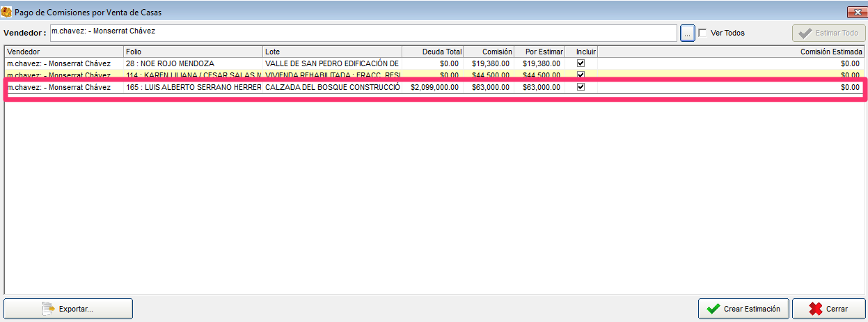Click the Por Estimar column header
Image resolution: width=868 pixels, height=322 pixels.
pos(539,52)
